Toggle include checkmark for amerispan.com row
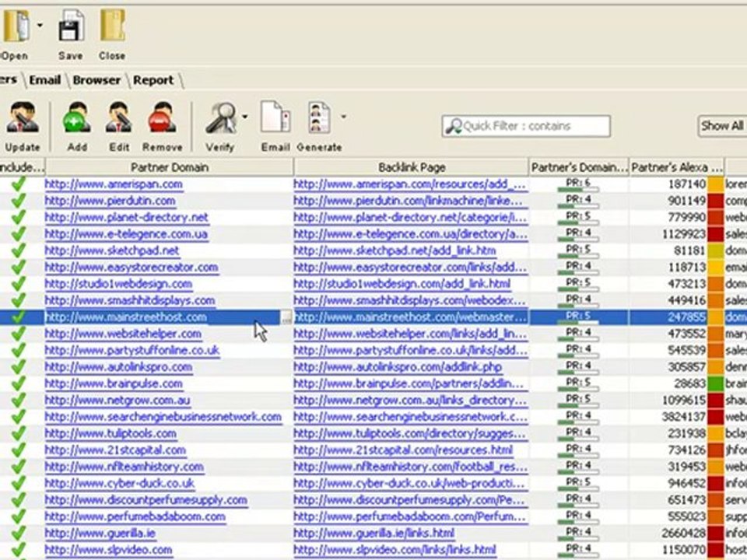 coord(19,184)
